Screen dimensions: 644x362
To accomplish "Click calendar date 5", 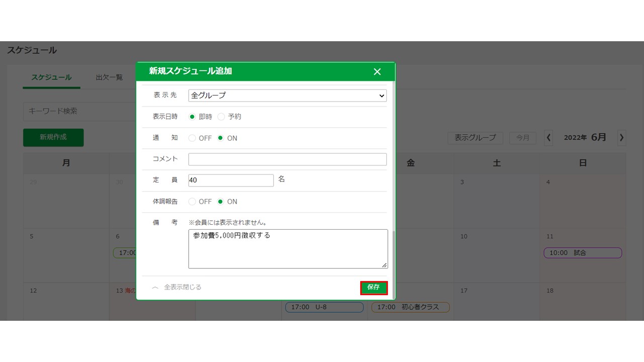I will pyautogui.click(x=32, y=236).
